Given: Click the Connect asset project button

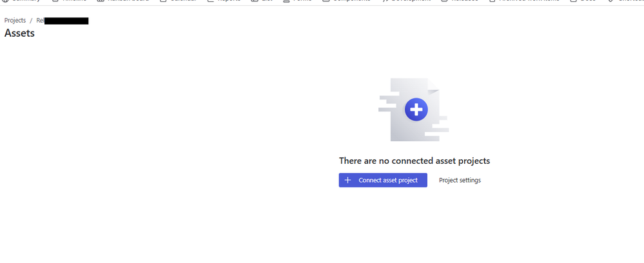Looking at the screenshot, I should 383,180.
